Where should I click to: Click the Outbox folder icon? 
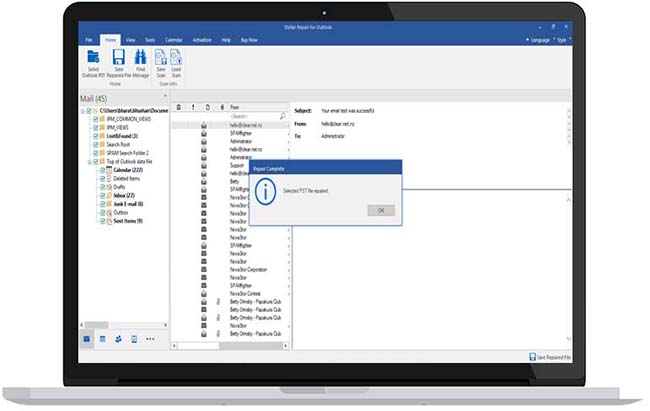click(x=109, y=212)
